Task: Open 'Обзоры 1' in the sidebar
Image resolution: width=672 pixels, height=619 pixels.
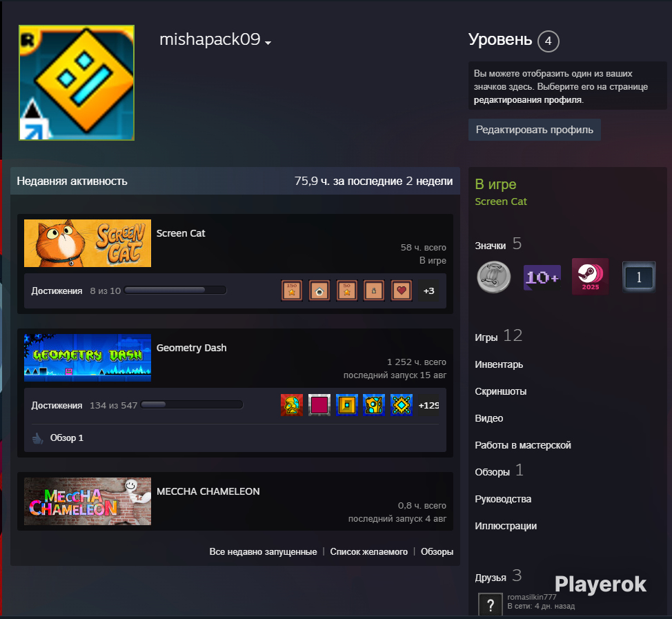Action: (499, 471)
